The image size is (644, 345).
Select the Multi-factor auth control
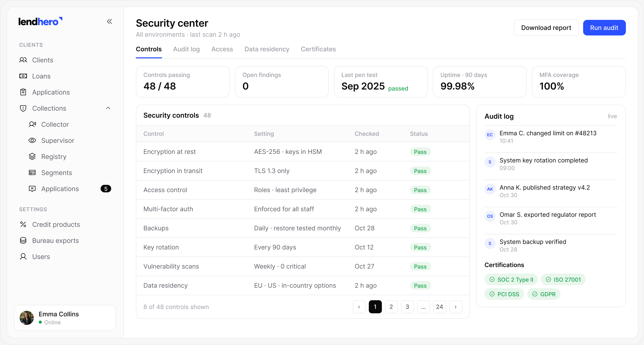(x=303, y=209)
